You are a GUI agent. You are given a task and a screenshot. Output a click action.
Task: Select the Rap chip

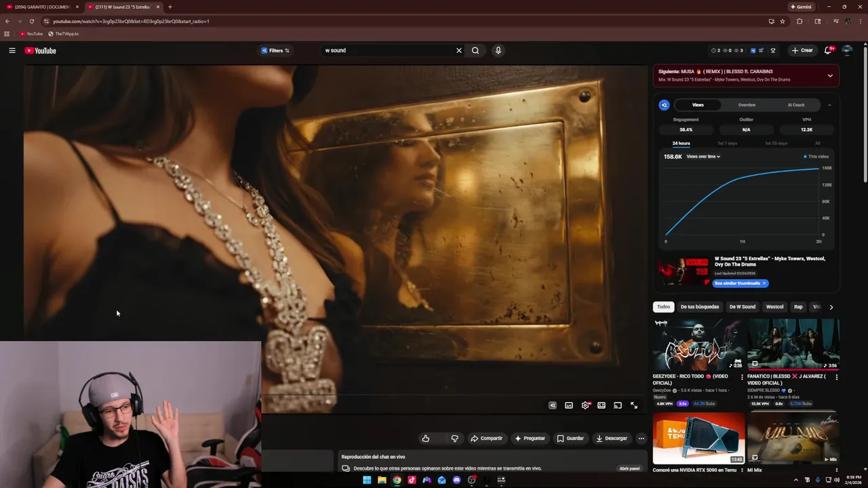tap(798, 307)
